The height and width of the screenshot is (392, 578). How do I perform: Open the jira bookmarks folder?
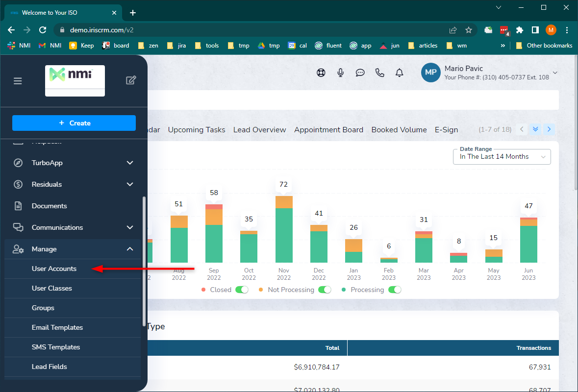pos(176,46)
